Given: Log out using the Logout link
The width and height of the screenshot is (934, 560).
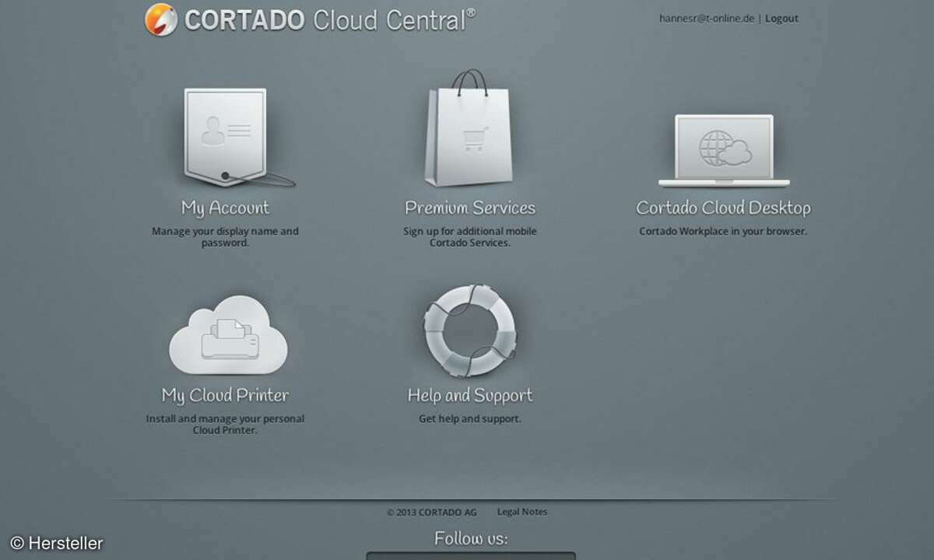Looking at the screenshot, I should pos(781,19).
